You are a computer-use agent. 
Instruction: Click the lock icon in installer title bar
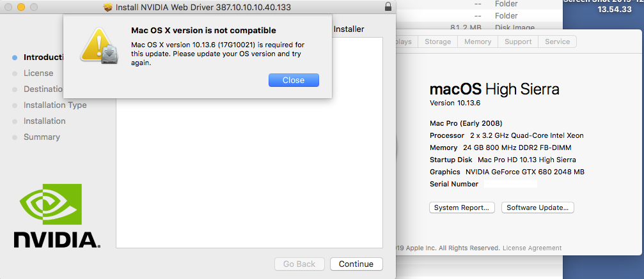pos(388,7)
